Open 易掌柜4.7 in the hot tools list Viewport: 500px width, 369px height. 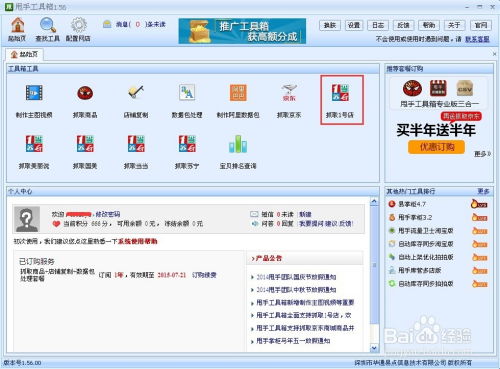point(412,204)
